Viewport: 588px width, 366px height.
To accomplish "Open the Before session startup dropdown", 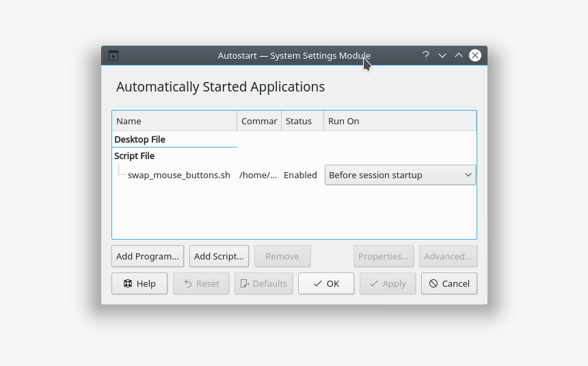I will (400, 175).
